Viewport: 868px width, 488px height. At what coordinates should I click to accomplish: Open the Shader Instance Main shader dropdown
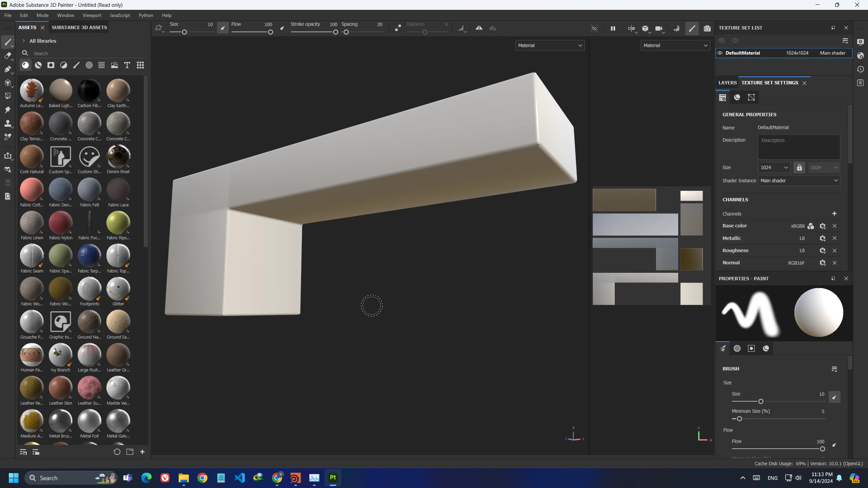[798, 181]
